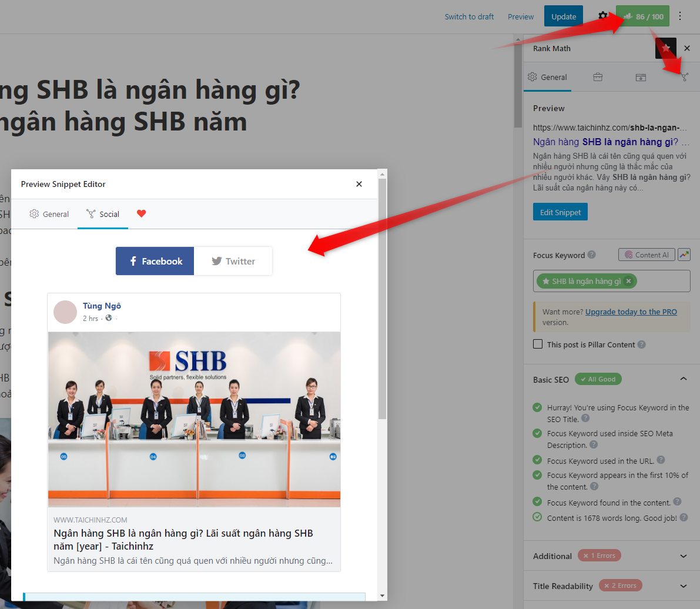Star the Rank Math sidebar panel
The width and height of the screenshot is (700, 609).
point(666,48)
